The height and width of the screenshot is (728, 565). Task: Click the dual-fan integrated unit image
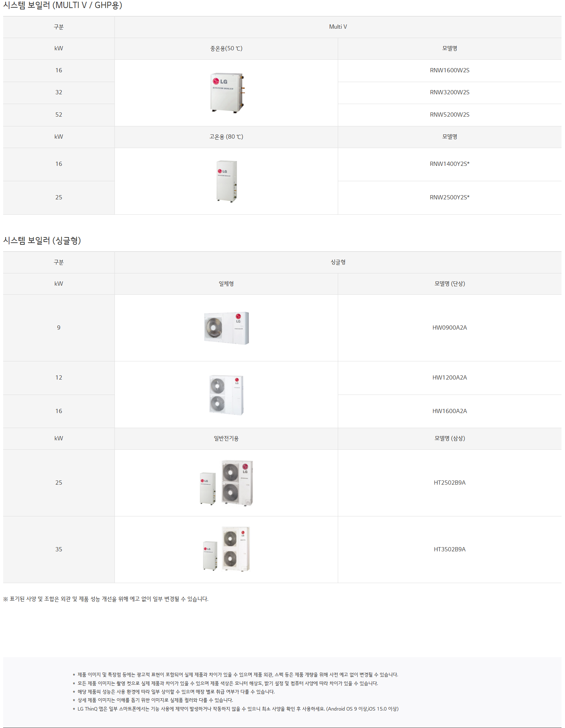coord(226,395)
